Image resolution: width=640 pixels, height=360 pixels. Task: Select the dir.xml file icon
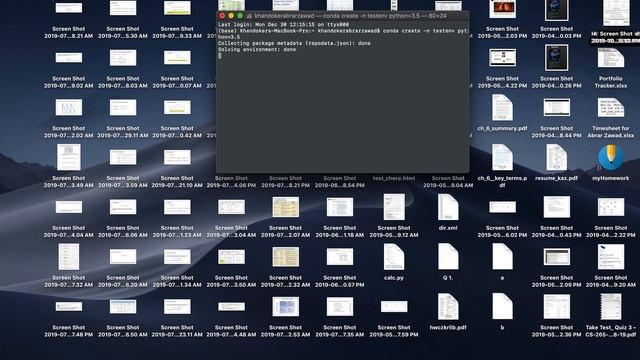pos(448,207)
